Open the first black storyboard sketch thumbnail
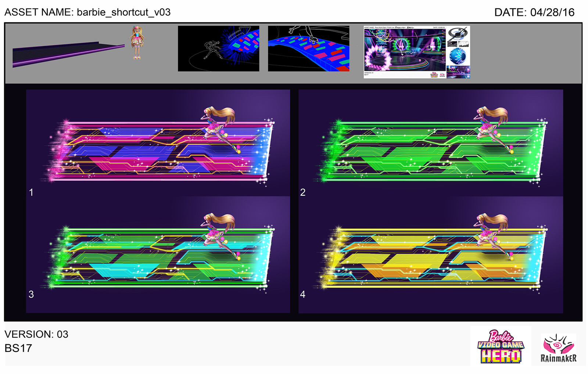Viewport: 588px width, 374px height. tap(219, 48)
